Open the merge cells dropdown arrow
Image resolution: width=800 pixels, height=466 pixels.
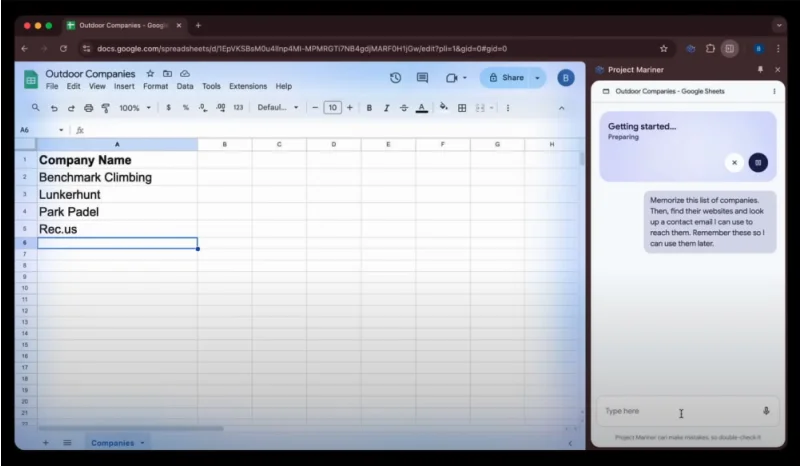coord(491,108)
